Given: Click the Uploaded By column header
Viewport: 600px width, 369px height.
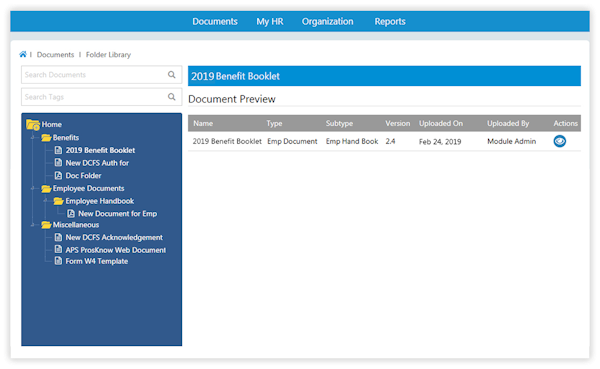Looking at the screenshot, I should tap(508, 123).
